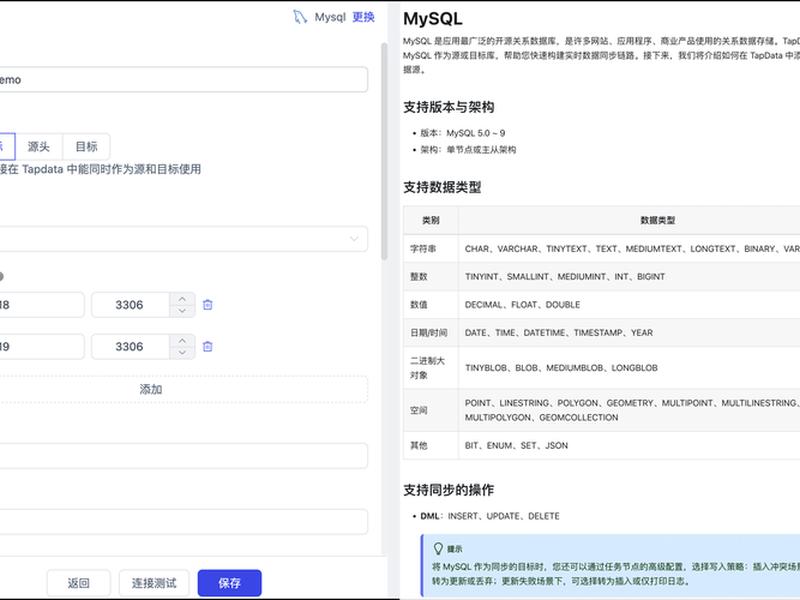Click the 数据类型 table column header
The image size is (800, 600).
click(658, 220)
